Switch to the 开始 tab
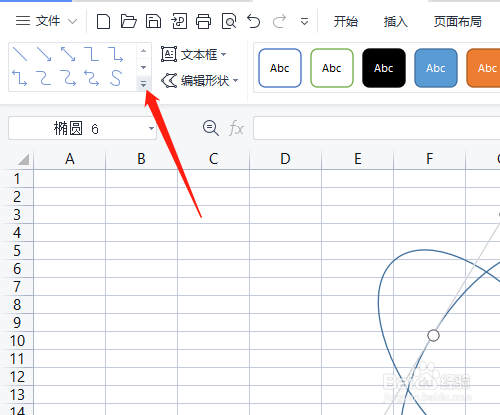This screenshot has height=415, width=500. tap(346, 22)
